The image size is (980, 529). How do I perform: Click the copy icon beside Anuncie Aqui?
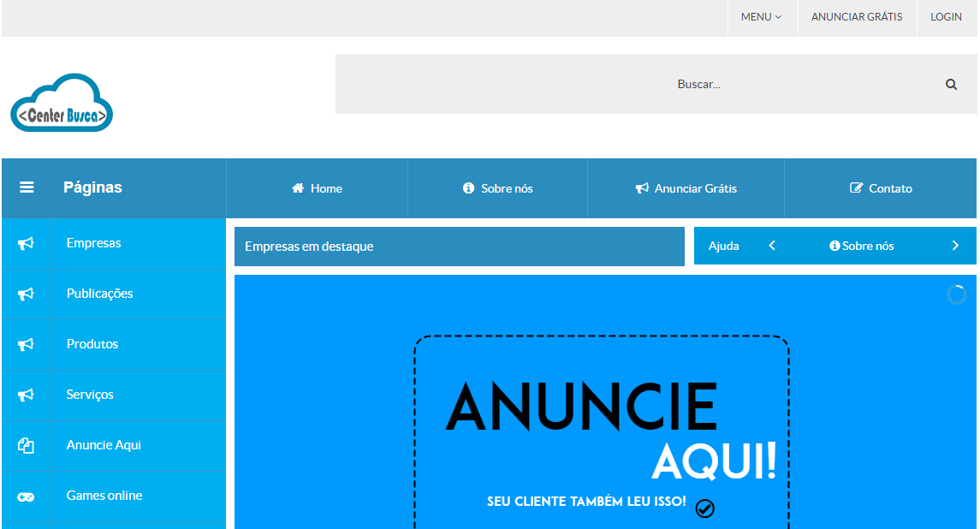pos(26,446)
